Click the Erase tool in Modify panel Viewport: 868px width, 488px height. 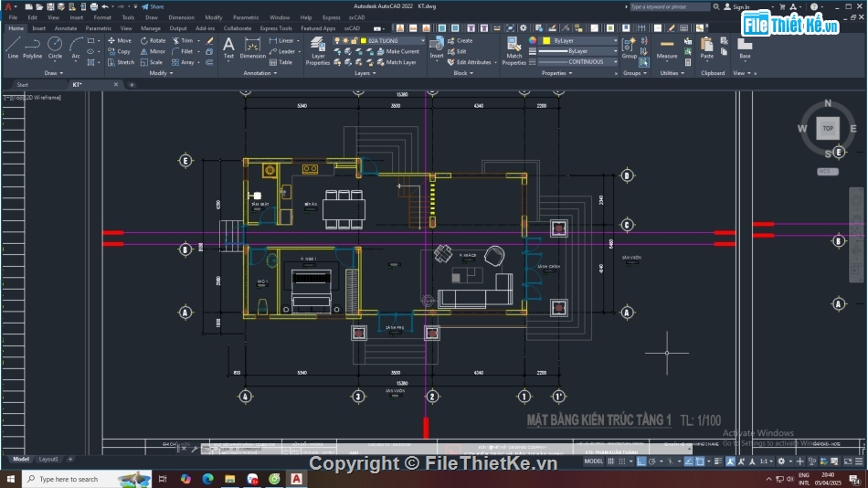pos(210,40)
